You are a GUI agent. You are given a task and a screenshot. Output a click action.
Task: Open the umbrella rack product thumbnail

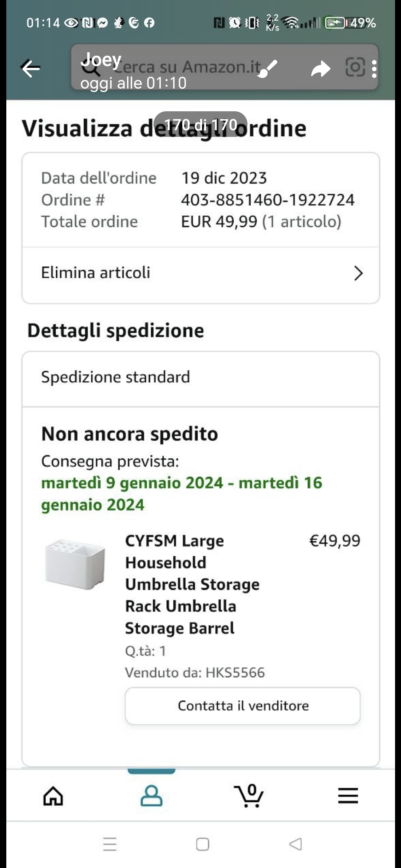tap(75, 564)
